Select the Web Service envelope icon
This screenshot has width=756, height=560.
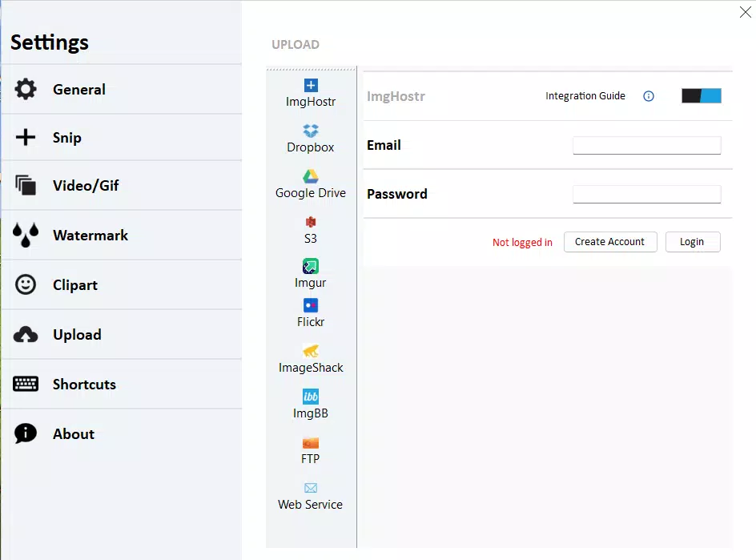click(311, 488)
